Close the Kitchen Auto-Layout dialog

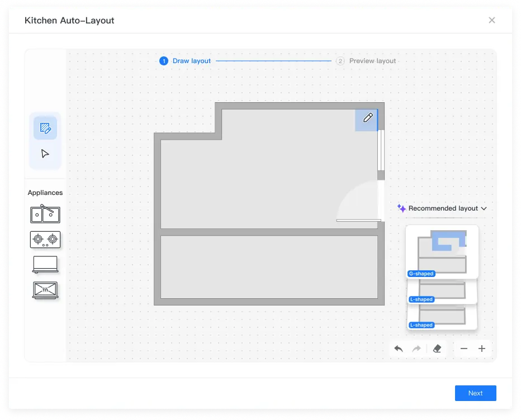pos(492,20)
